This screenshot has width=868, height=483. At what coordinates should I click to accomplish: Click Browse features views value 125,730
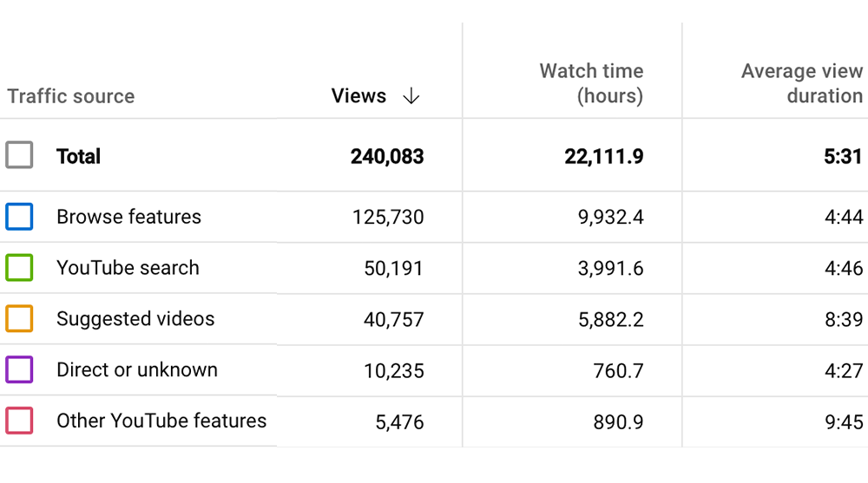388,217
